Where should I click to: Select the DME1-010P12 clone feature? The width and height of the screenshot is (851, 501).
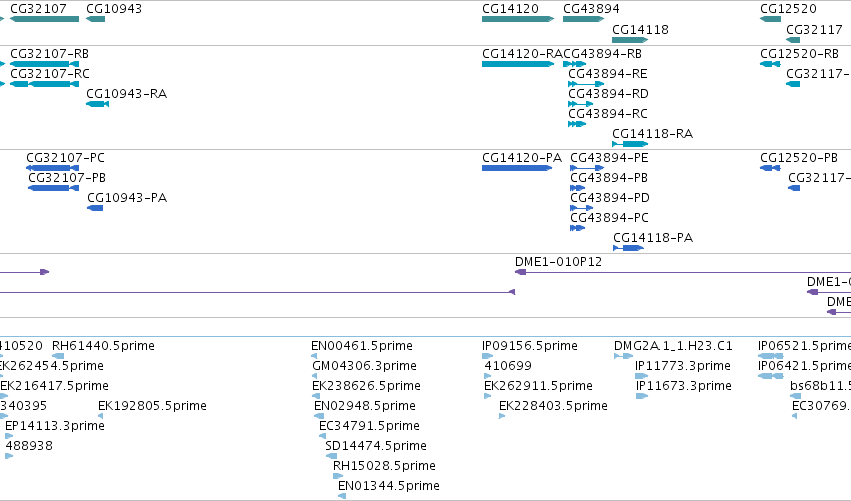tap(683, 272)
